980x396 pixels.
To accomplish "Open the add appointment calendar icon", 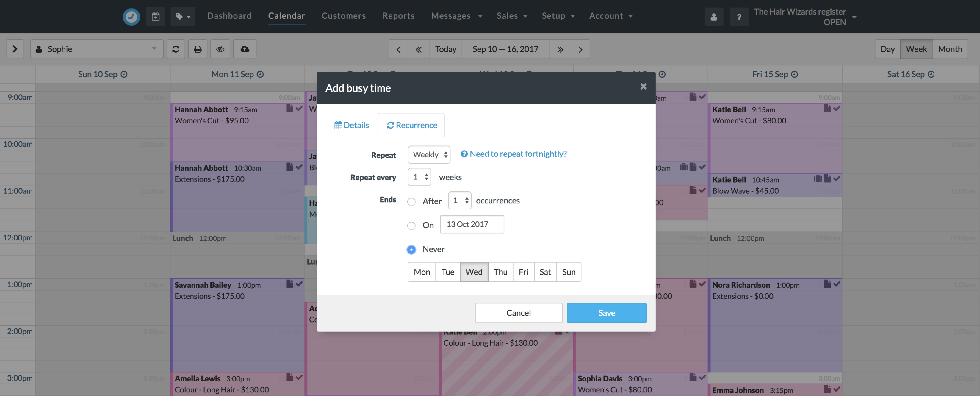I will coord(155,16).
